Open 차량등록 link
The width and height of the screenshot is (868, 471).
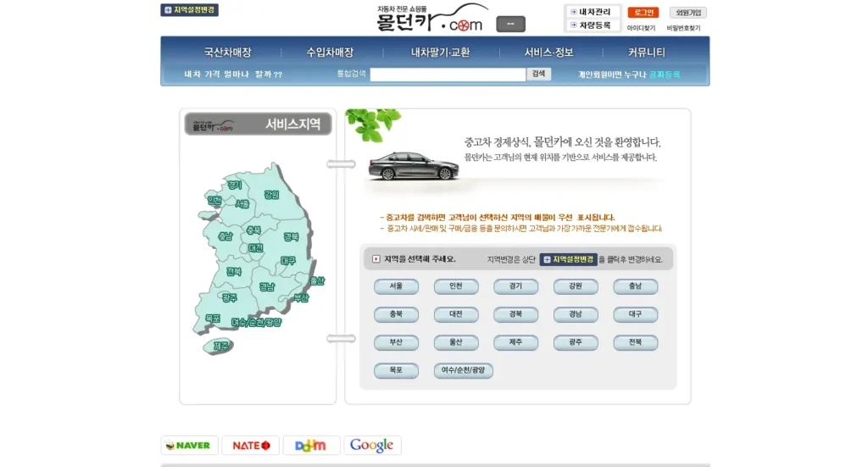[x=590, y=25]
